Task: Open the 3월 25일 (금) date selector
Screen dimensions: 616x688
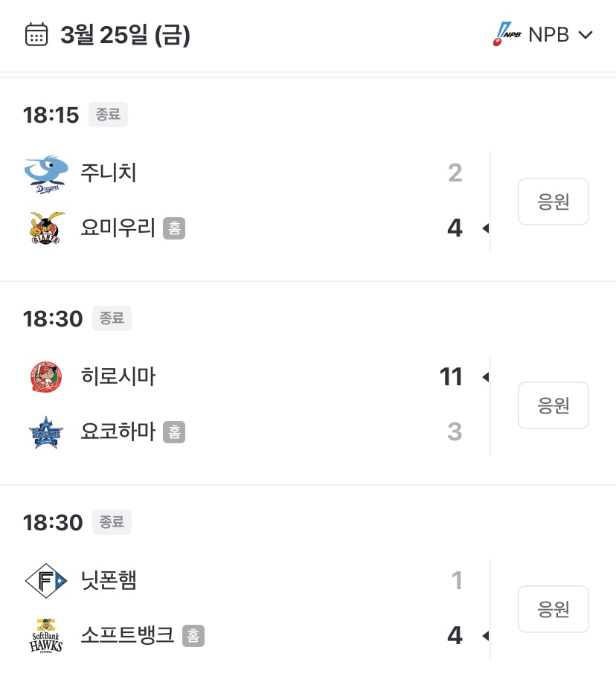Action: [125, 35]
